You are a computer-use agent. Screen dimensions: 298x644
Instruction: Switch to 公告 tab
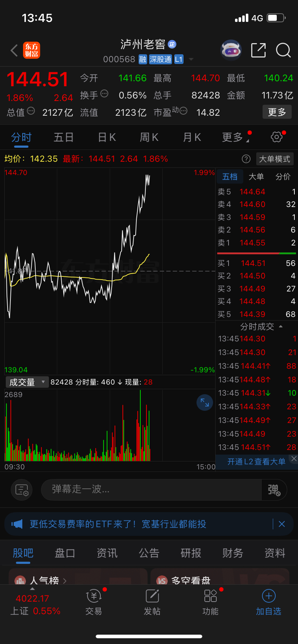click(149, 553)
